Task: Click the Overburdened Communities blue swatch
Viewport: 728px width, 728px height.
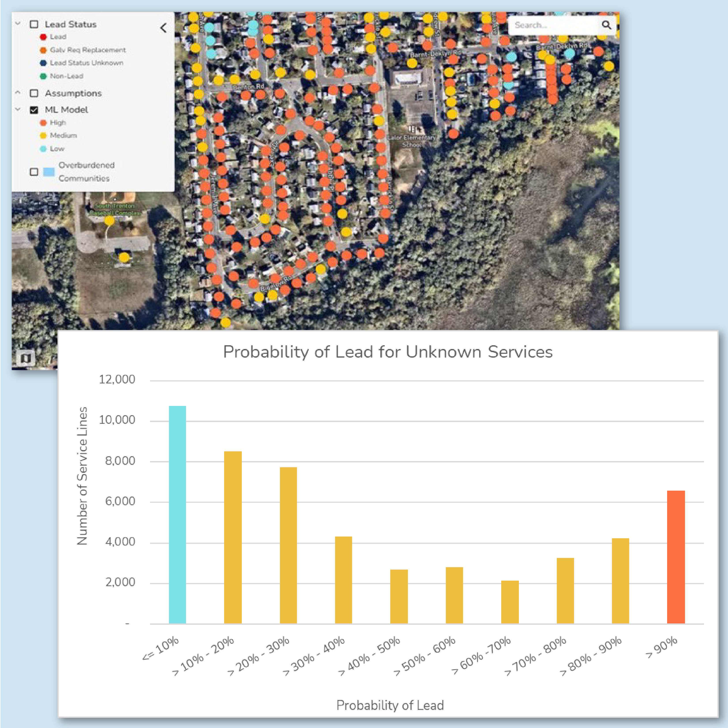Action: pos(49,172)
